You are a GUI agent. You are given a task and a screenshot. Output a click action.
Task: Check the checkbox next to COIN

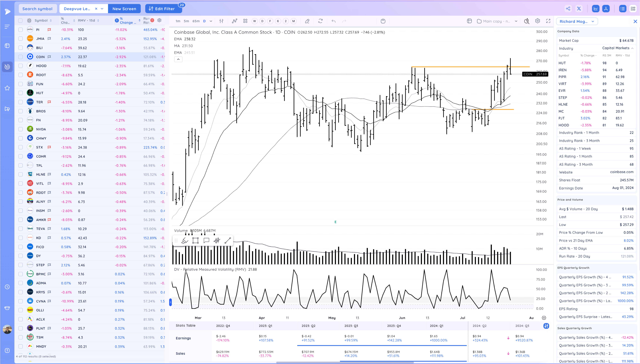20,57
